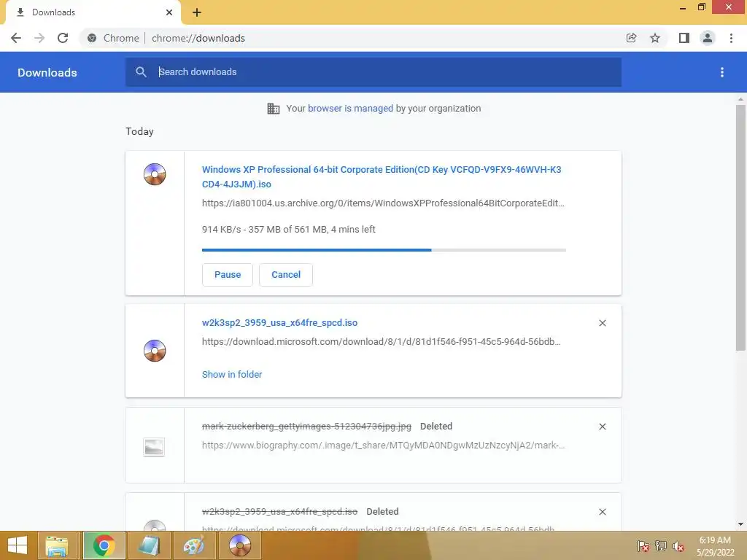Open the Windows XP Professional ISO file link
The width and height of the screenshot is (747, 560).
pos(382,176)
